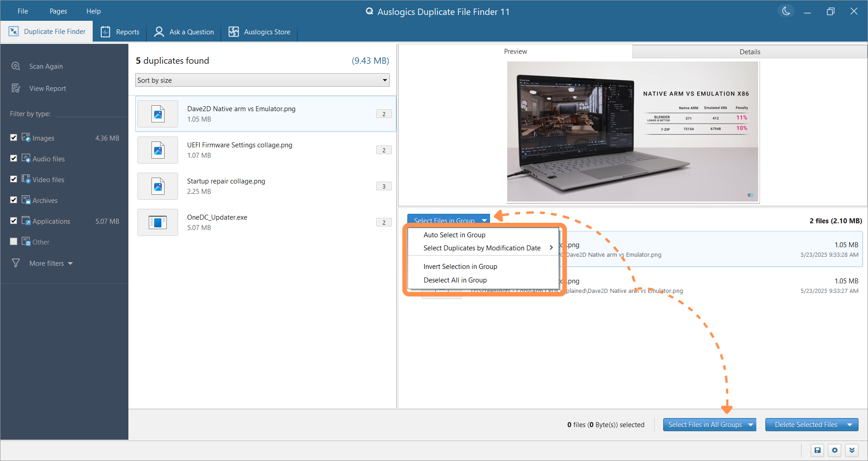The height and width of the screenshot is (461, 868).
Task: Click the save icon in status bar
Action: pyautogui.click(x=817, y=450)
